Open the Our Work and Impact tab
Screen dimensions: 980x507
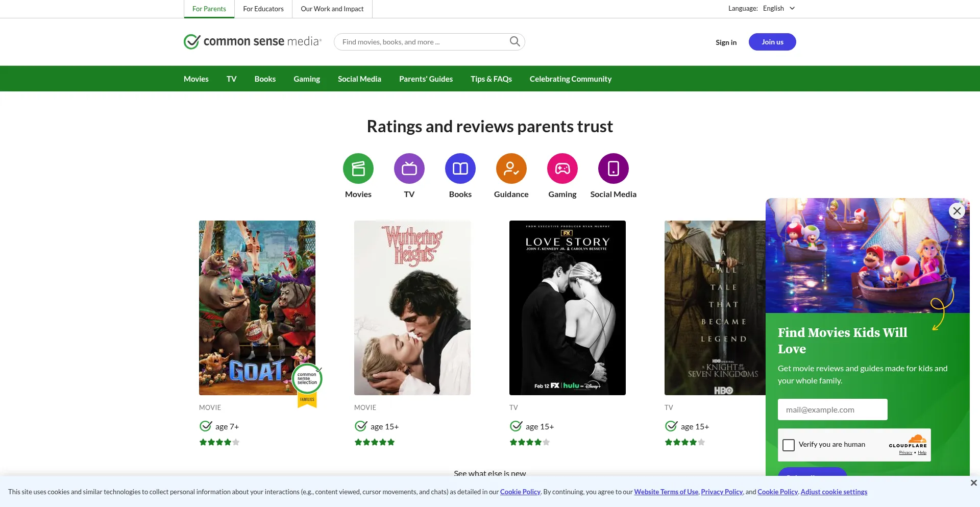coord(332,9)
